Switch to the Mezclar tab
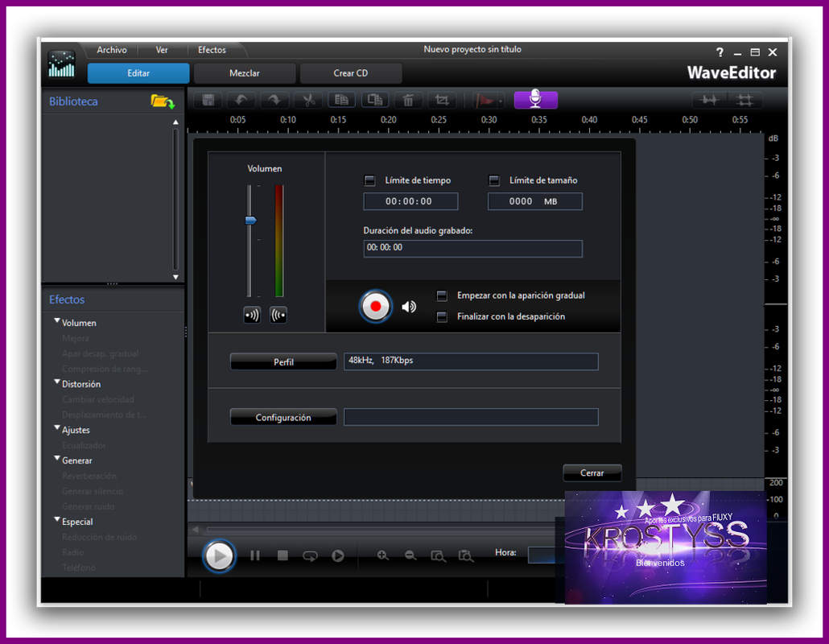Screen dimensions: 829x644 pos(244,73)
